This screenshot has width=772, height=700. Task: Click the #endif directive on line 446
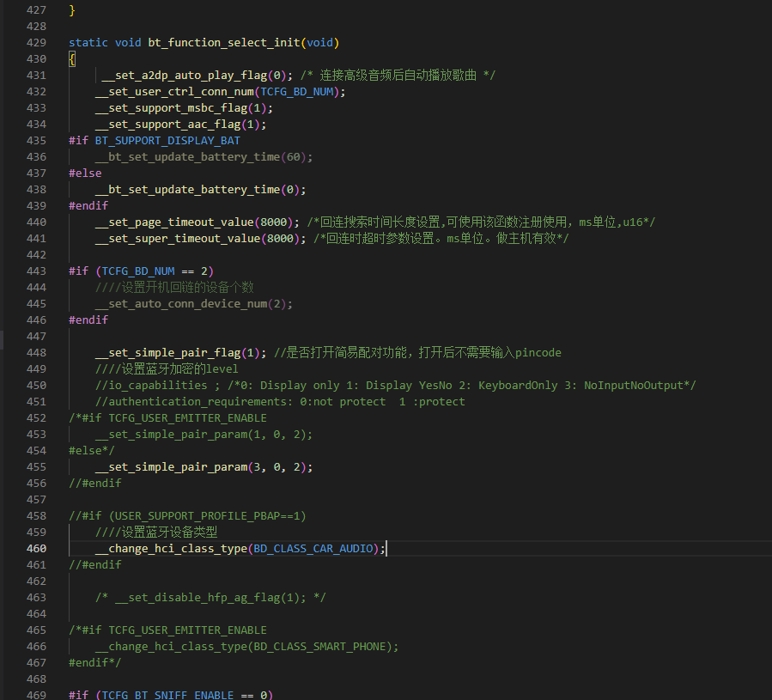coord(88,320)
